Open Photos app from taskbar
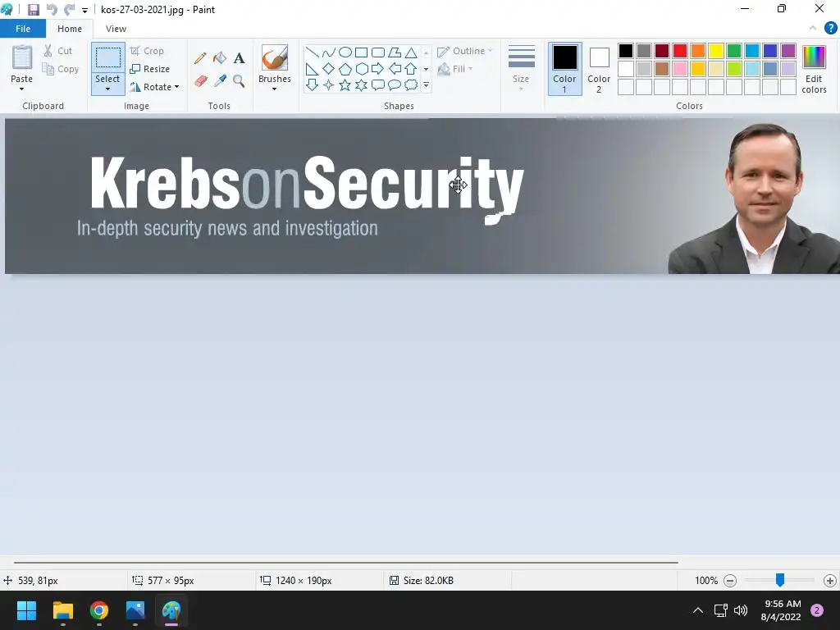 (135, 610)
